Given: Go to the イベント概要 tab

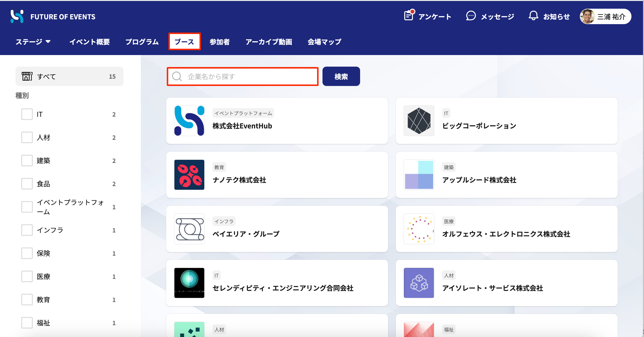Looking at the screenshot, I should click(89, 42).
